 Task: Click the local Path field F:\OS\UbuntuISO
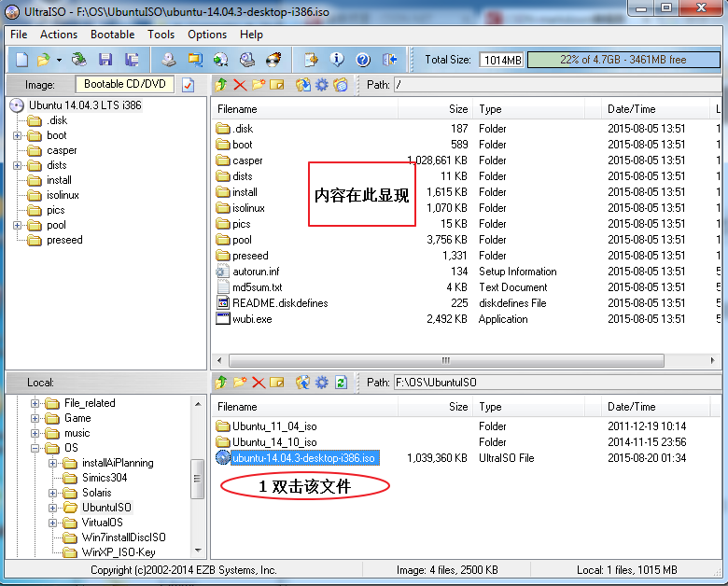point(557,383)
